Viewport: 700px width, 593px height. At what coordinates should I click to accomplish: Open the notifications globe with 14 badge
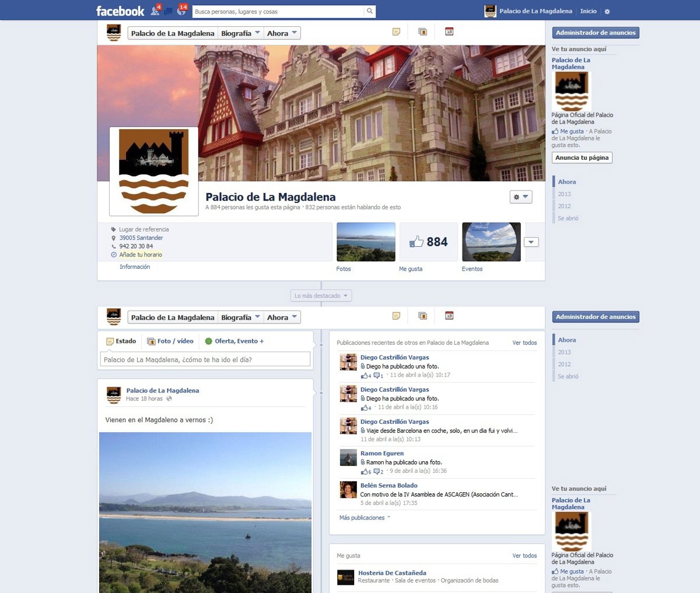181,11
